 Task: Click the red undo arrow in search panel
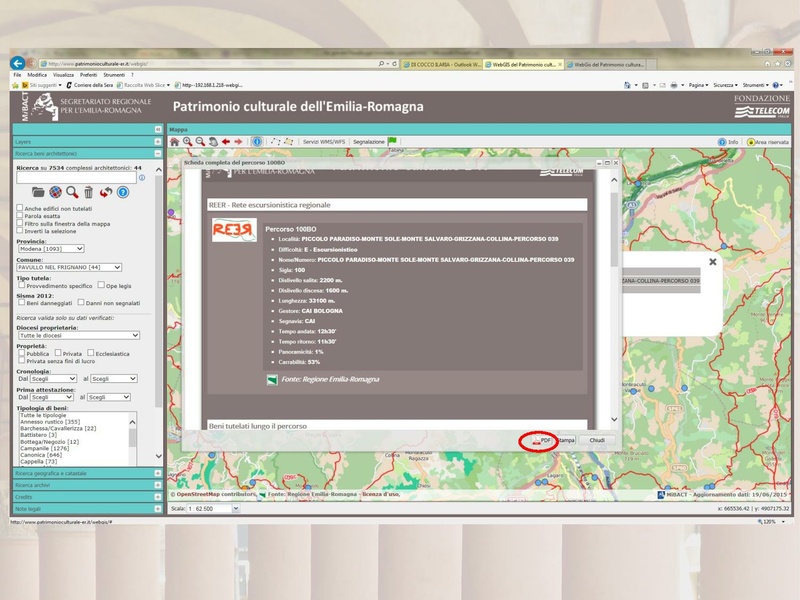click(105, 192)
